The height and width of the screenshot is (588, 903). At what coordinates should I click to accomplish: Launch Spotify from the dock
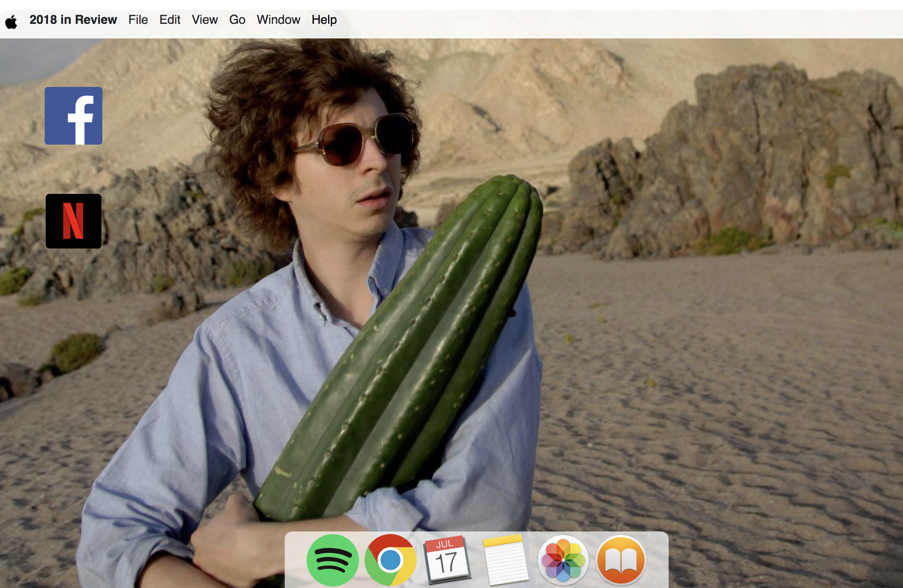pos(332,560)
